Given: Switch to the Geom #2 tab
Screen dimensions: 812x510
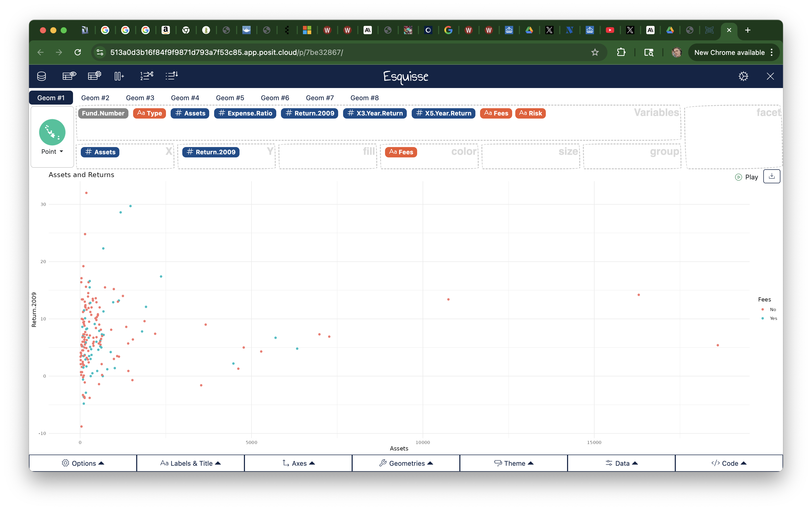Looking at the screenshot, I should click(x=95, y=98).
